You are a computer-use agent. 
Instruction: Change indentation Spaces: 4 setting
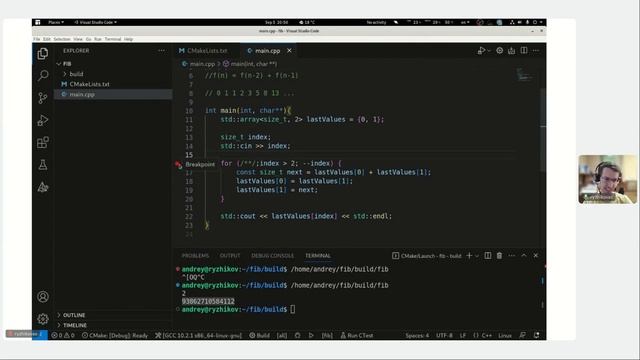click(x=417, y=336)
